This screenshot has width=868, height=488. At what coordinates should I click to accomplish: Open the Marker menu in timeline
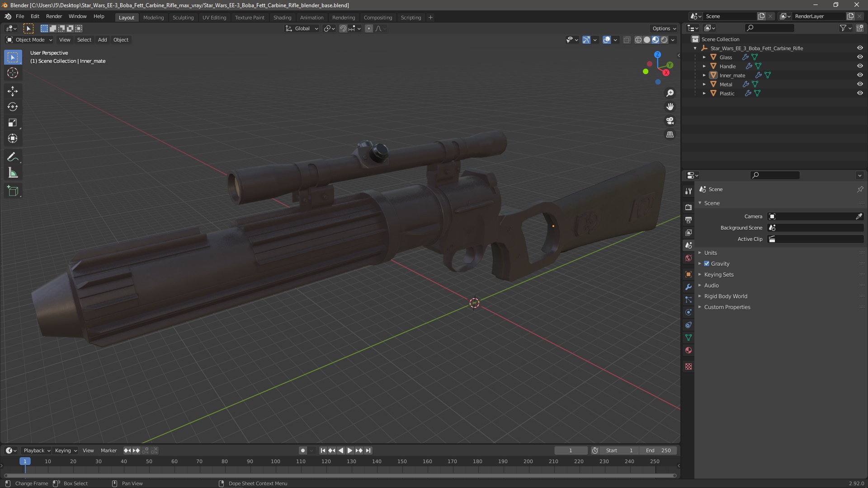[108, 450]
